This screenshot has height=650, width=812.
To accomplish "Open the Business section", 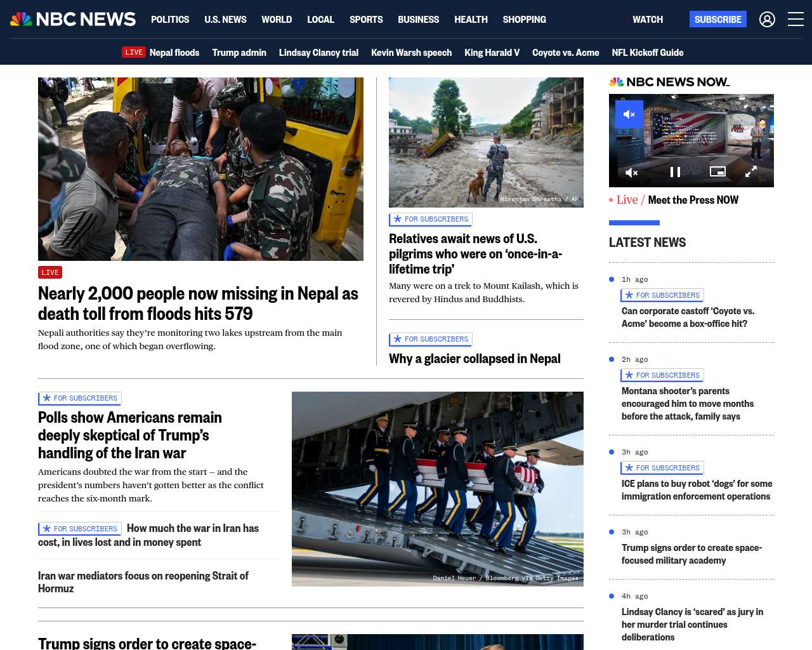I will [418, 20].
